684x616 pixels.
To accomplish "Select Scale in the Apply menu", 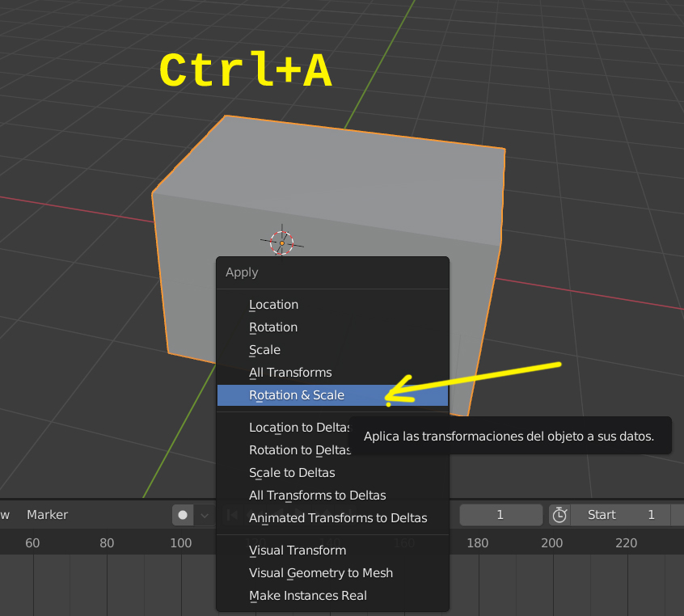I will (332, 350).
